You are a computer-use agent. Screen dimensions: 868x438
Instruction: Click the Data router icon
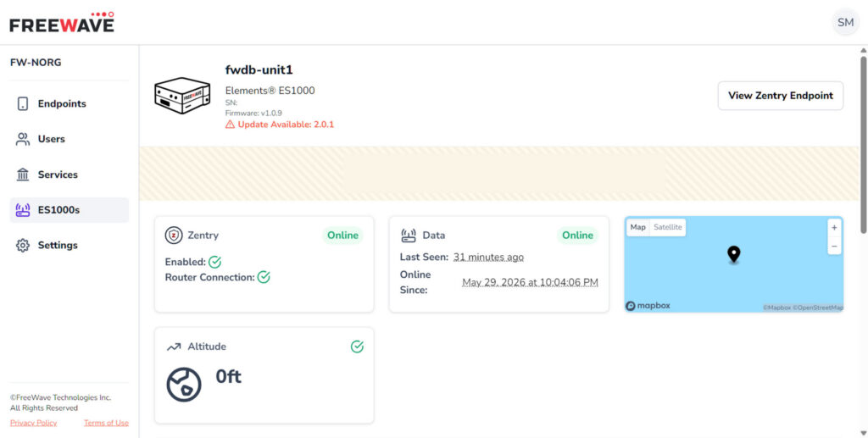point(409,235)
